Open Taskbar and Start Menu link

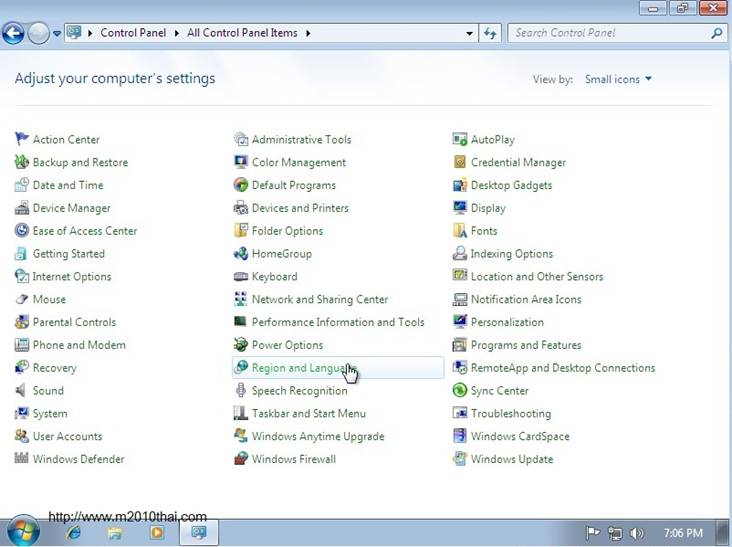tap(309, 414)
